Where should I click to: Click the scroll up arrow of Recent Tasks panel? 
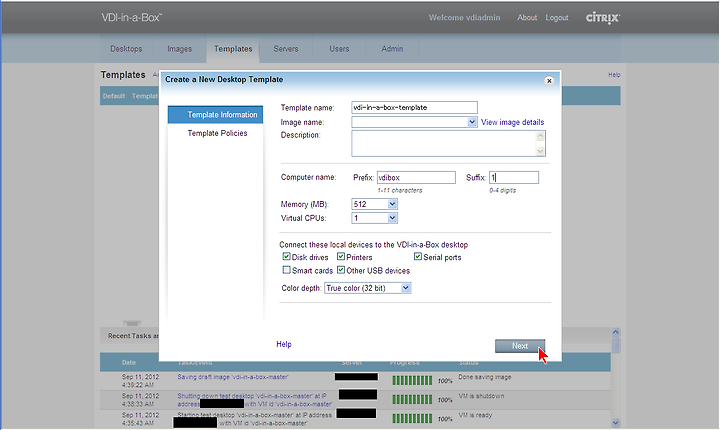[616, 332]
